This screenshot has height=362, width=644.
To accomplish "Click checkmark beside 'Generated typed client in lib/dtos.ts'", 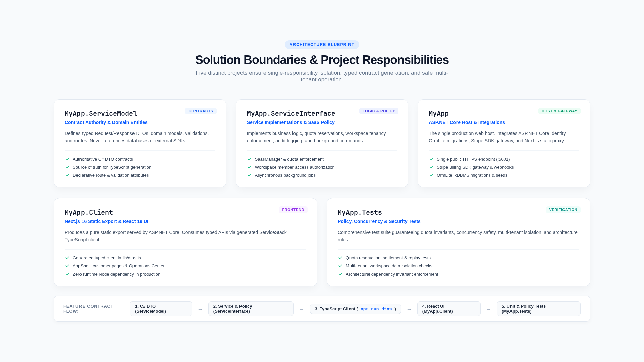I will click(x=67, y=258).
